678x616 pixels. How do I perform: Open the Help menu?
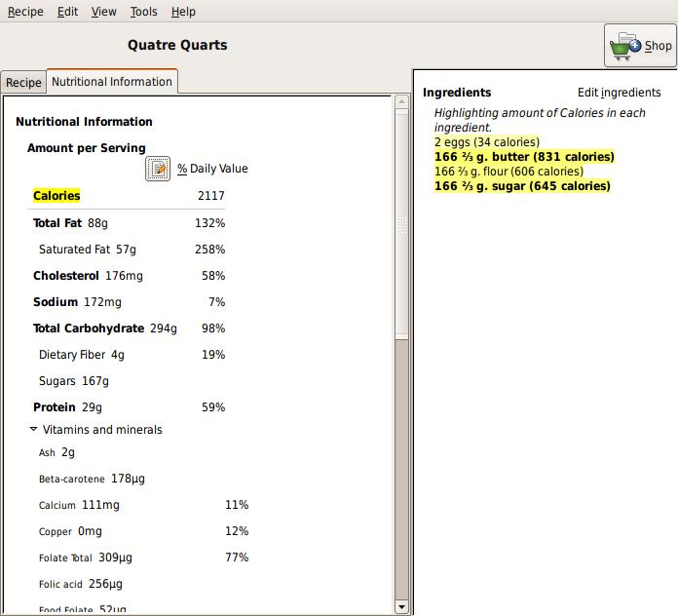183,12
